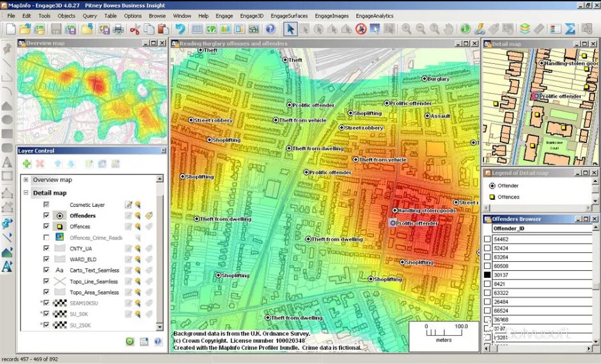Screen dimensions: 601x364
Task: Open the EngageSurfaces menu
Action: pos(289,16)
